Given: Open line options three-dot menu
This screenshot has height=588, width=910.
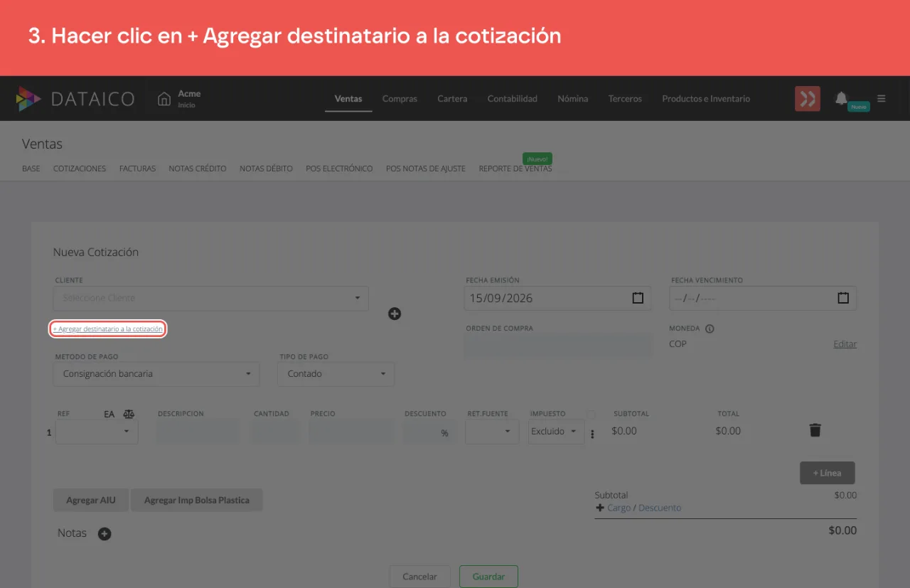Looking at the screenshot, I should coord(592,434).
